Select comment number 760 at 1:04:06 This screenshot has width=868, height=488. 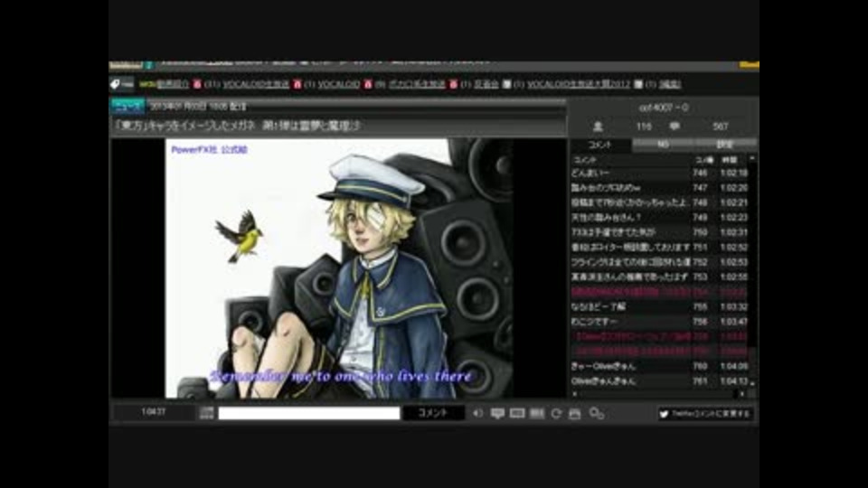[659, 366]
